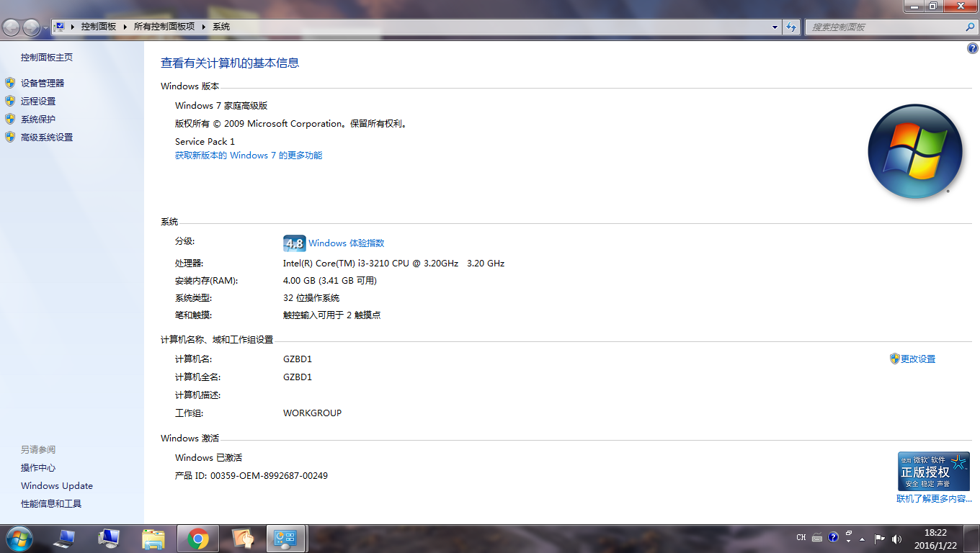Click the Forward navigation arrow
This screenshot has width=980, height=553.
pos(32,27)
